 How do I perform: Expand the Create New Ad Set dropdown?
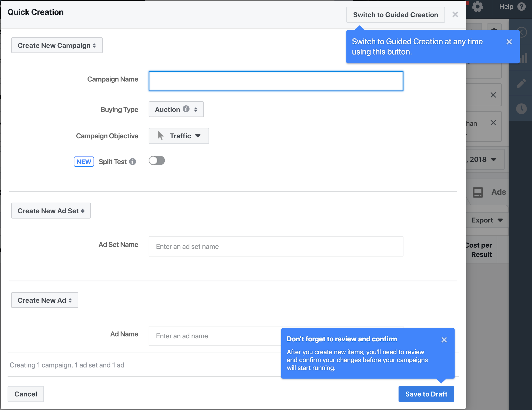pyautogui.click(x=51, y=211)
